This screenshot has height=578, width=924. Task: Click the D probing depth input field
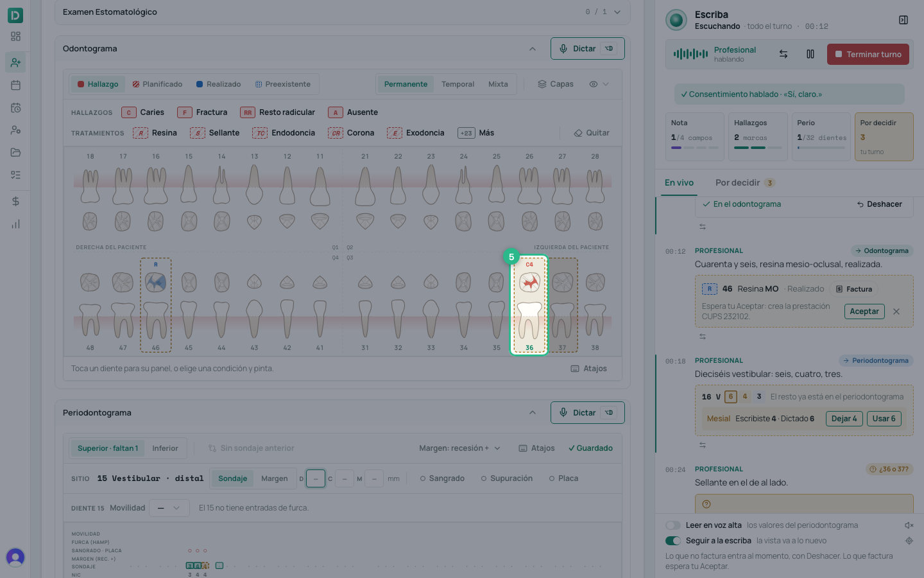[x=316, y=478]
